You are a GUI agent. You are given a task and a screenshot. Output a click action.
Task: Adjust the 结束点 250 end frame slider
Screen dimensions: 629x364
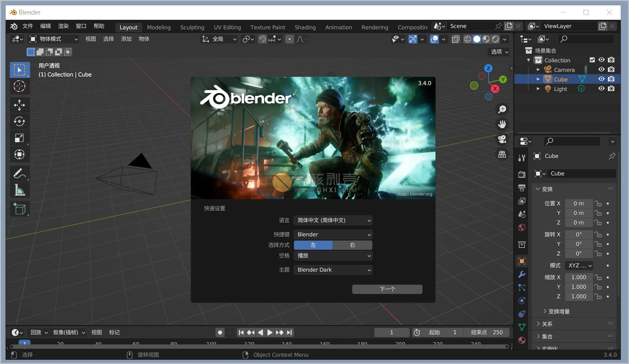tap(486, 332)
